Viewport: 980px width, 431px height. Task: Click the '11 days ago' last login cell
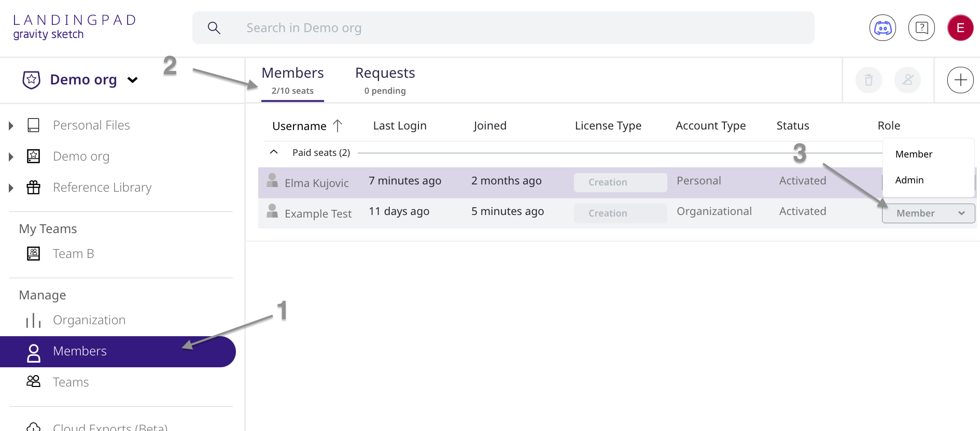point(399,211)
